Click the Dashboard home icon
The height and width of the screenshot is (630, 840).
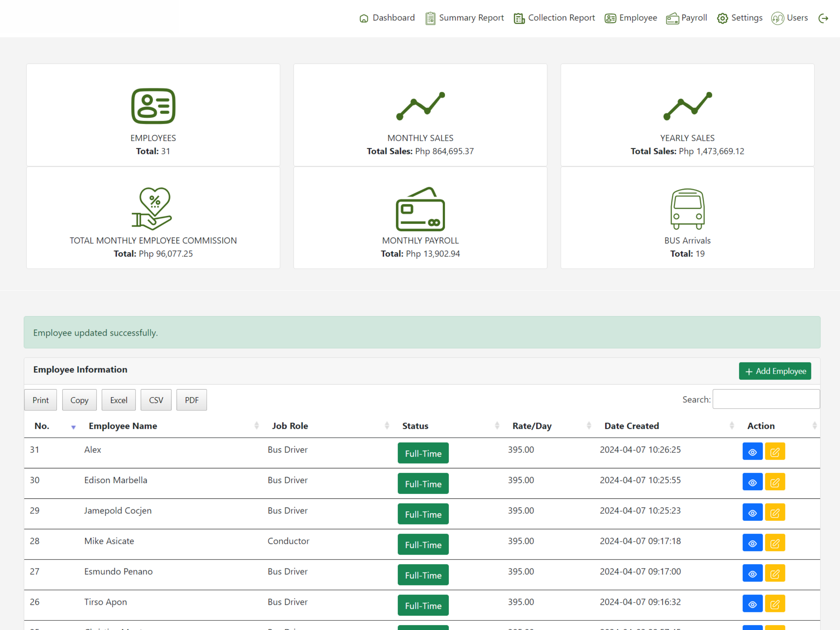coord(363,18)
